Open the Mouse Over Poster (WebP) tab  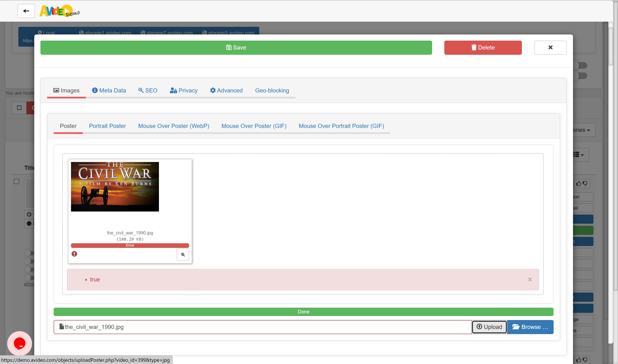coord(173,126)
